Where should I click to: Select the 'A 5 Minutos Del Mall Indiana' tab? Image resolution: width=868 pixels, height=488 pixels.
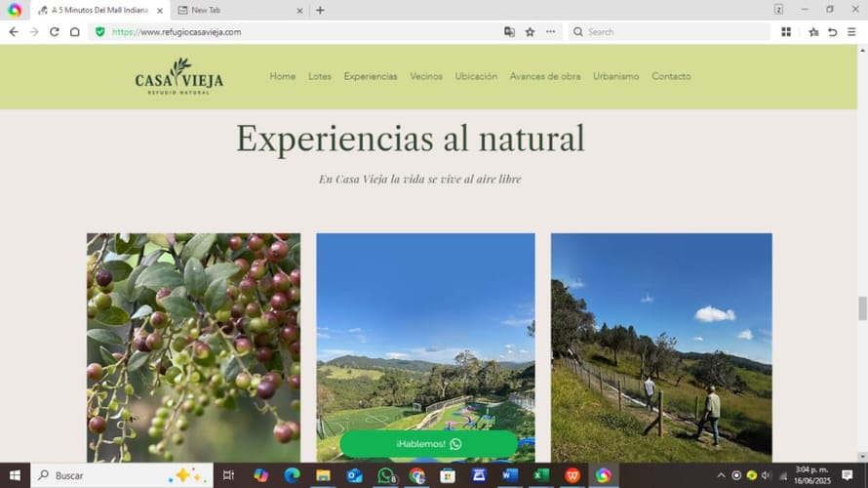click(x=100, y=10)
